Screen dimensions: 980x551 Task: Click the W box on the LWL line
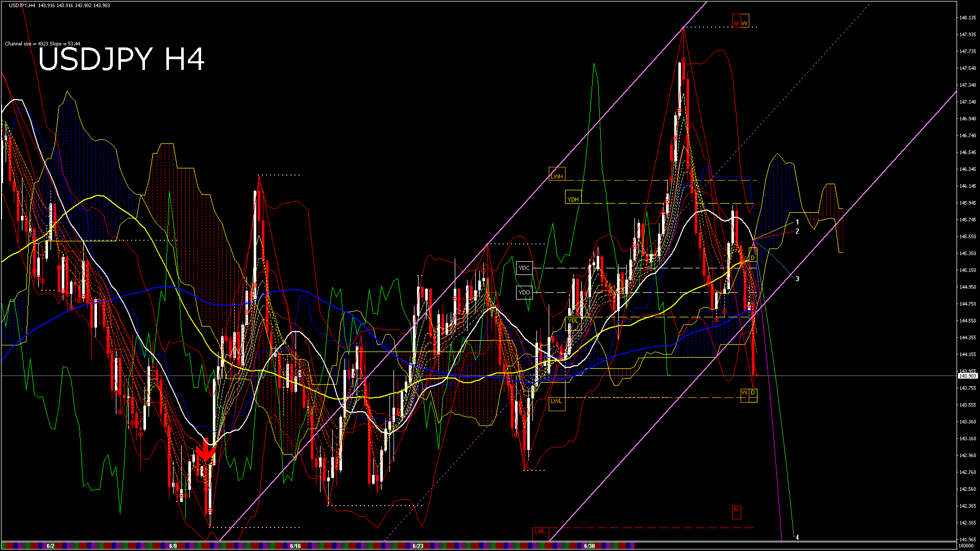tap(745, 395)
